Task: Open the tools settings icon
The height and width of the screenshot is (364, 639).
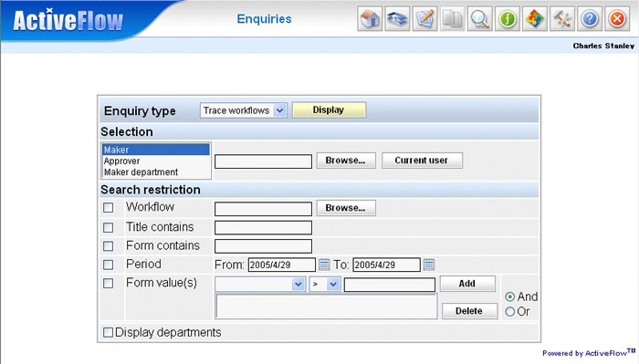Action: (x=562, y=19)
